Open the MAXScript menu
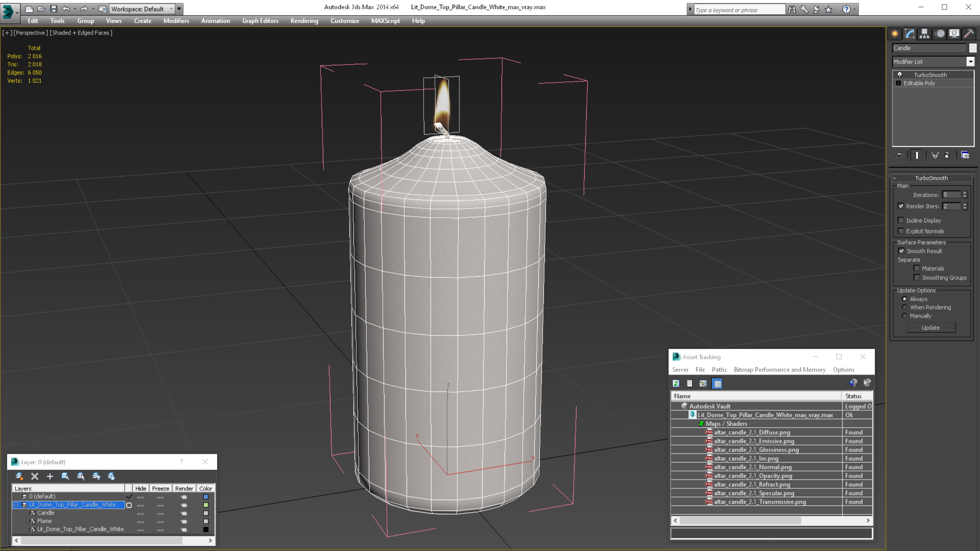The width and height of the screenshot is (980, 551). coord(386,21)
